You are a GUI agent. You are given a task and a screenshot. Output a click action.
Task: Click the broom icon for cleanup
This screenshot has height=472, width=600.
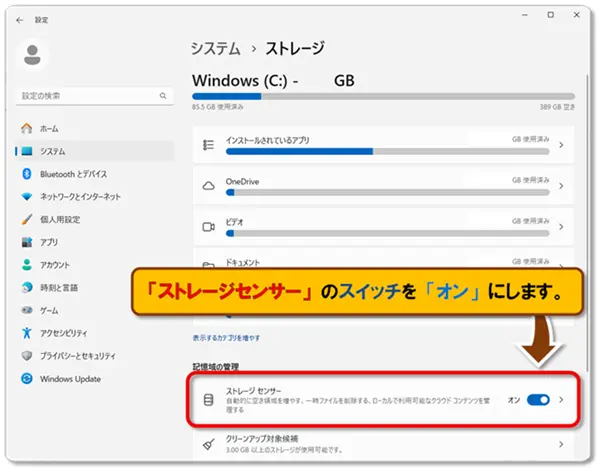click(208, 444)
